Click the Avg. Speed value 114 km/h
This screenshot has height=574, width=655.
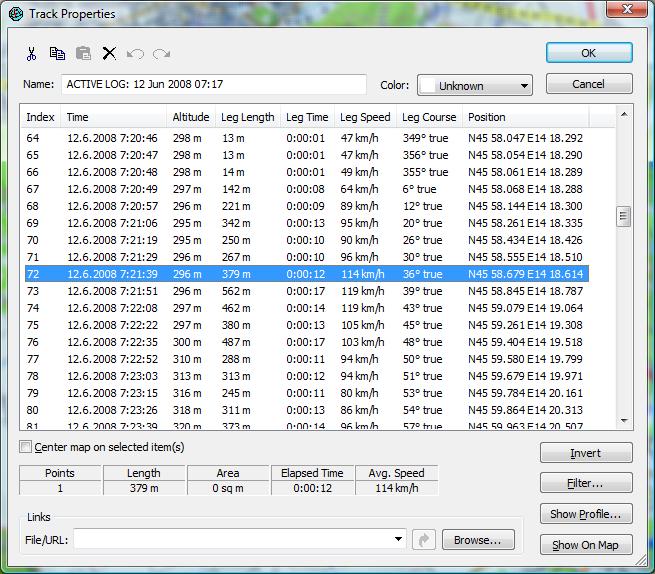click(x=397, y=488)
